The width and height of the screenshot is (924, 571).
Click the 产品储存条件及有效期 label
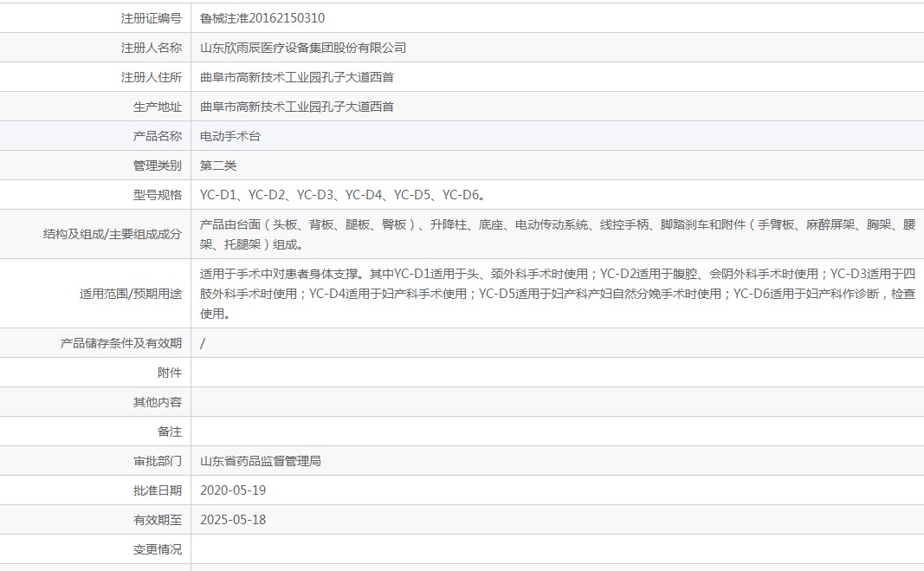120,343
